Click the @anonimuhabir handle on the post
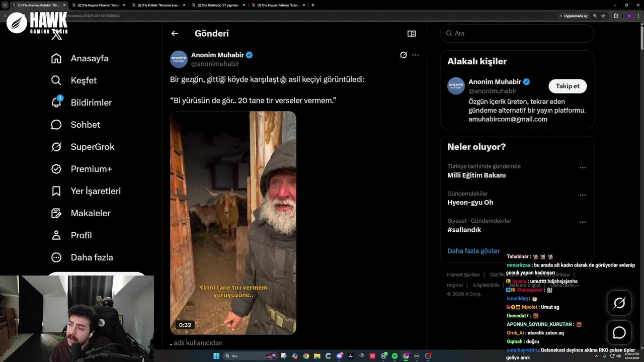The width and height of the screenshot is (644, 362). [x=215, y=64]
